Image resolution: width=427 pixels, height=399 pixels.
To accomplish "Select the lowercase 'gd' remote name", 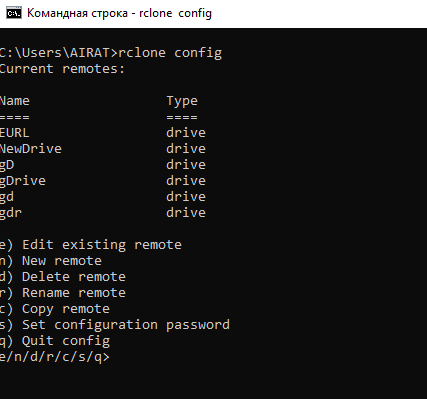I will pos(7,197).
